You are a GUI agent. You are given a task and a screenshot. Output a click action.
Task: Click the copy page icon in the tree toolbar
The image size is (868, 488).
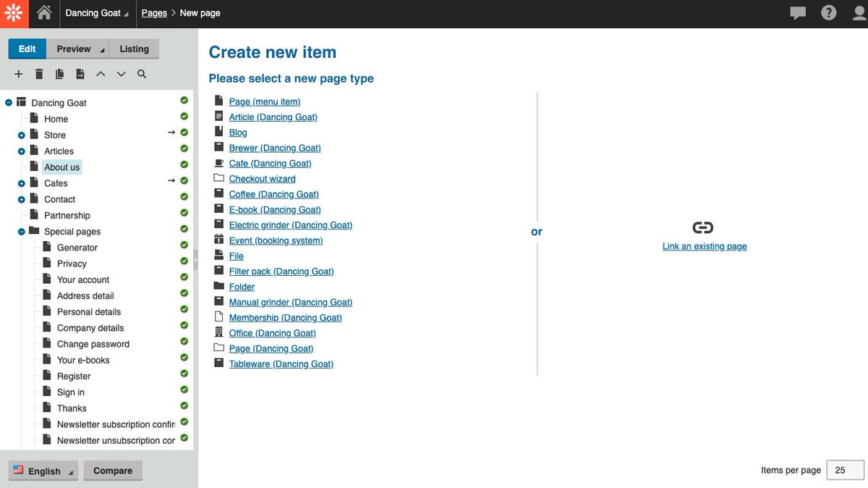[60, 74]
